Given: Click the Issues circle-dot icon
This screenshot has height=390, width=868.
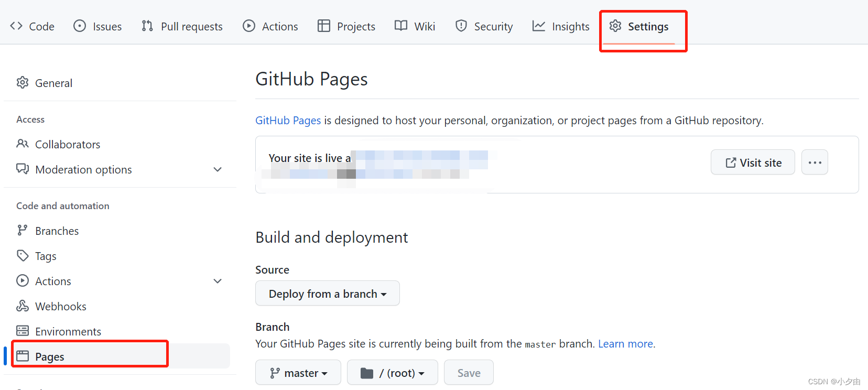Looking at the screenshot, I should (80, 26).
